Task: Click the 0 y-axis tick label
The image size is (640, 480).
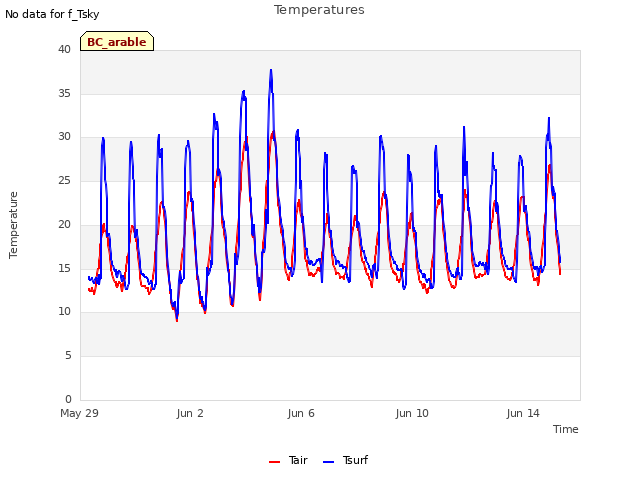Action: [x=68, y=399]
